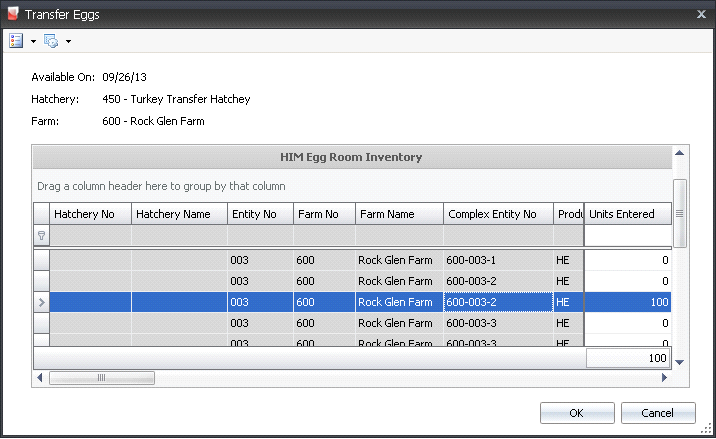Click Units Entered filter field
The image size is (716, 439).
coord(627,236)
